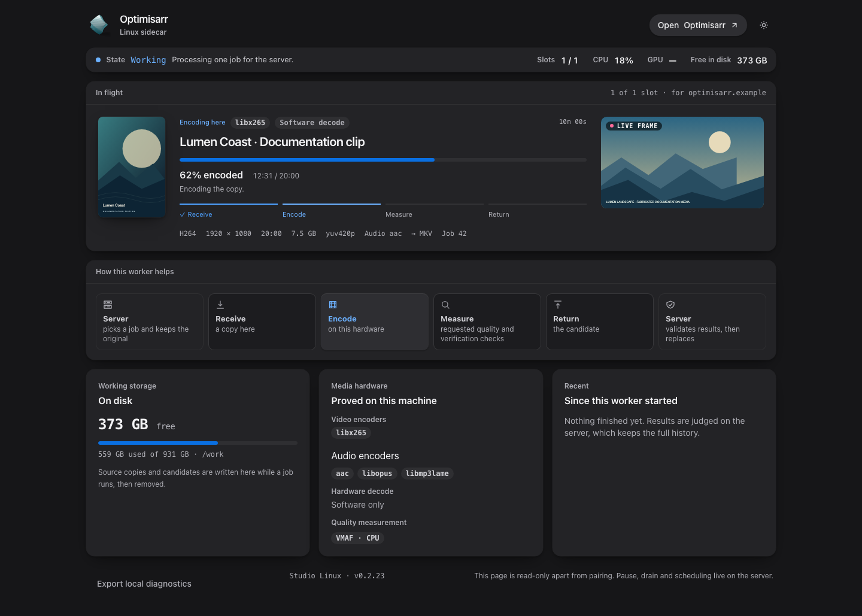The height and width of the screenshot is (616, 862).
Task: Click the Encoding here label
Action: pyautogui.click(x=202, y=122)
